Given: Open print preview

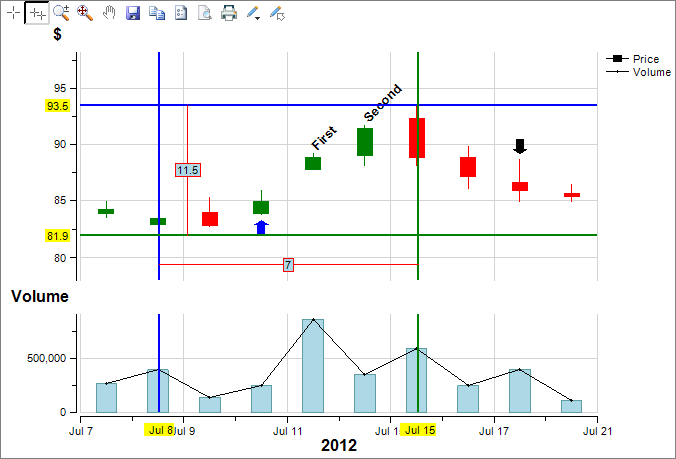Looking at the screenshot, I should coord(205,13).
